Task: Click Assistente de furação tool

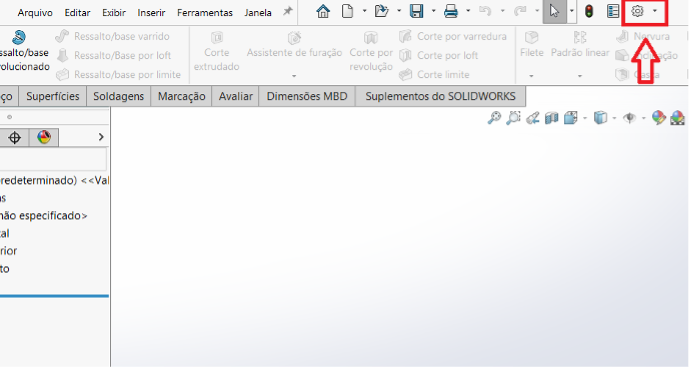Action: (x=294, y=46)
